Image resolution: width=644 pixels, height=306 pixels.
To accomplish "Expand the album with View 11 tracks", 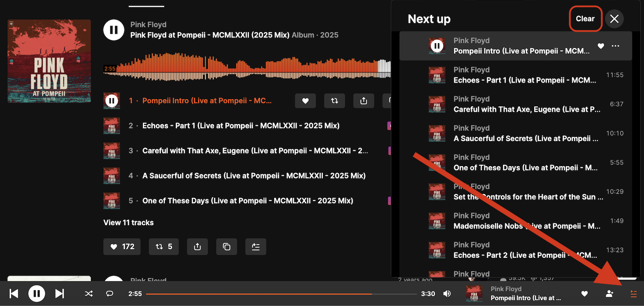I will [128, 222].
